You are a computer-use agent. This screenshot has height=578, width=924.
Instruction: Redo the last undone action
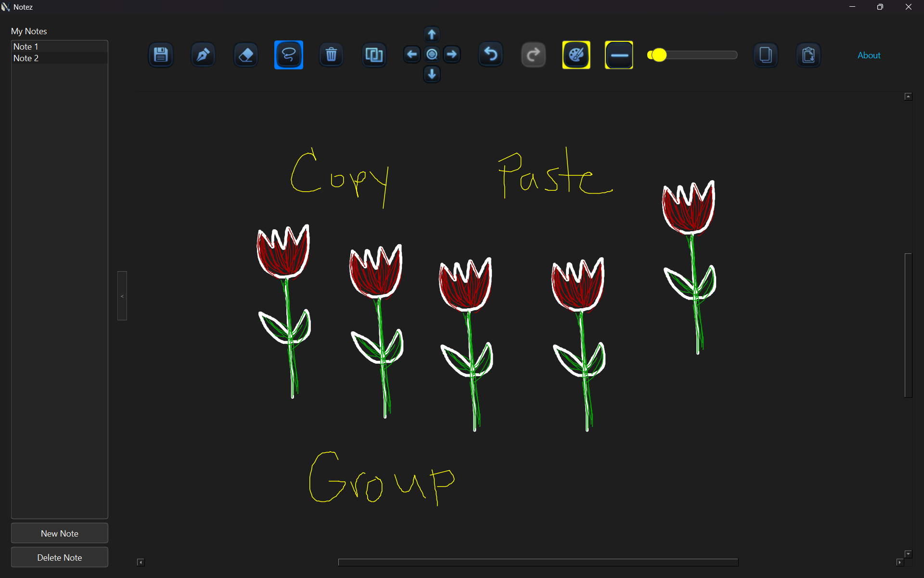point(533,54)
